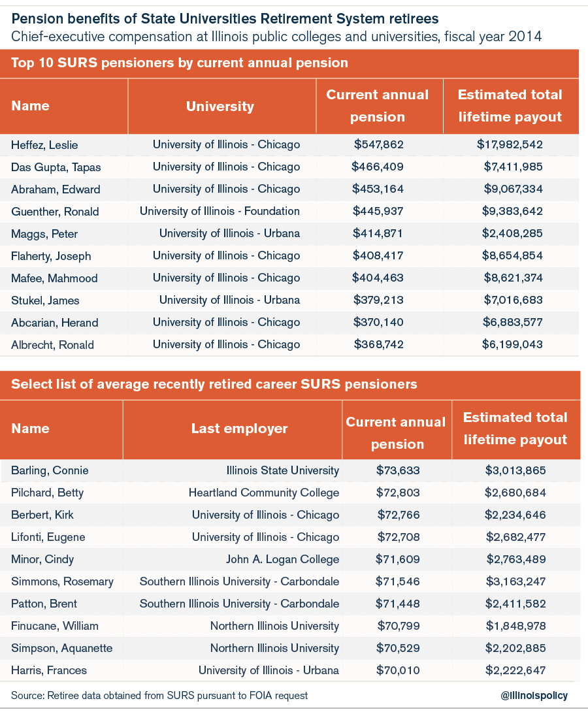Click Heffez, Leslie name cell
588x716 pixels.
click(44, 145)
